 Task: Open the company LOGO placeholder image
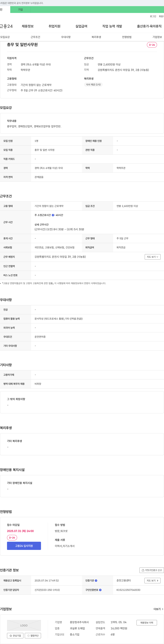click(x=24, y=625)
